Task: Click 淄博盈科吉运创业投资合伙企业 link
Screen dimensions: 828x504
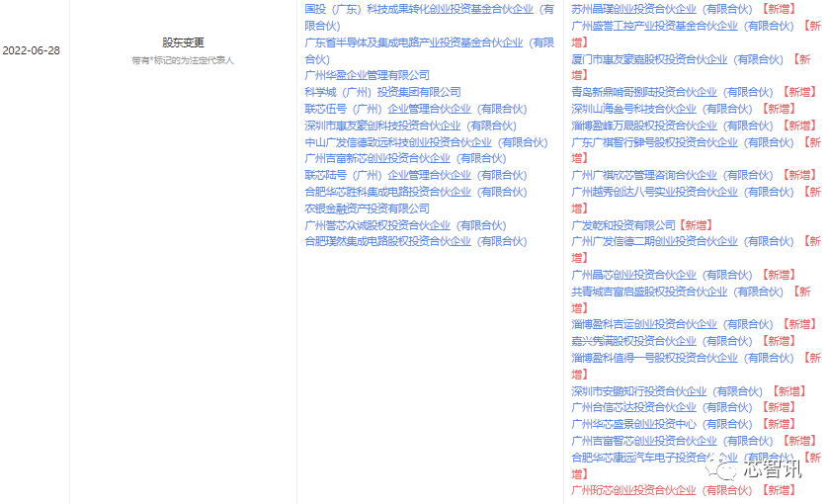Action: pyautogui.click(x=672, y=325)
